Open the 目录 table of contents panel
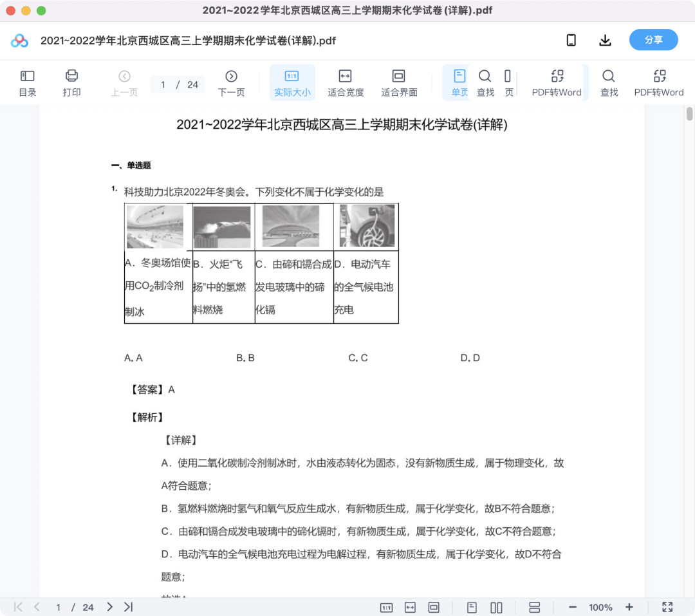This screenshot has height=616, width=695. 28,83
